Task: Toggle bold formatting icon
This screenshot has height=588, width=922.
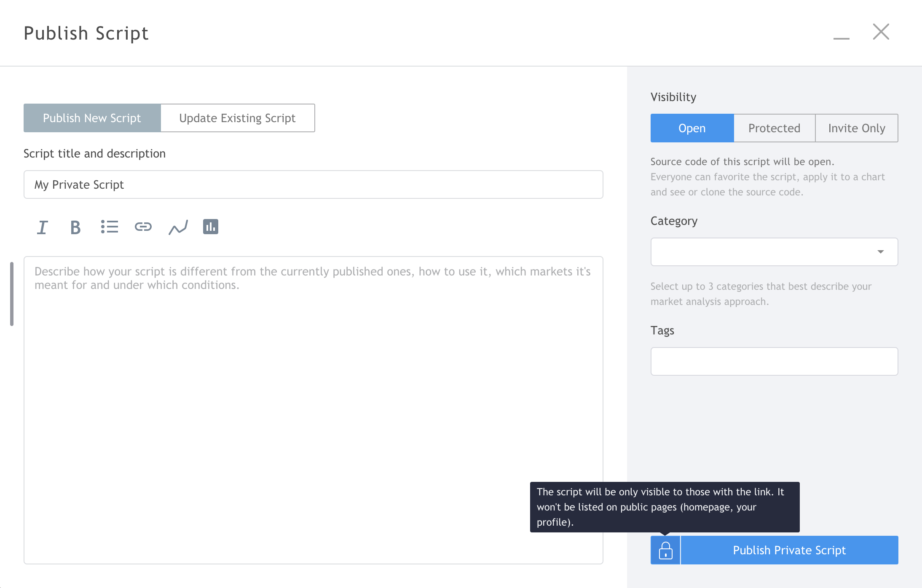Action: click(75, 227)
